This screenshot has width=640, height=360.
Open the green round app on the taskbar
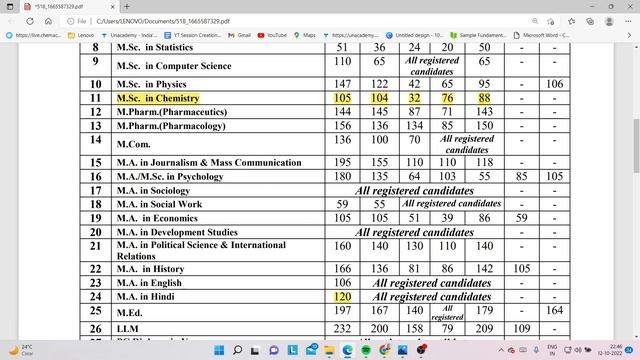(366, 350)
